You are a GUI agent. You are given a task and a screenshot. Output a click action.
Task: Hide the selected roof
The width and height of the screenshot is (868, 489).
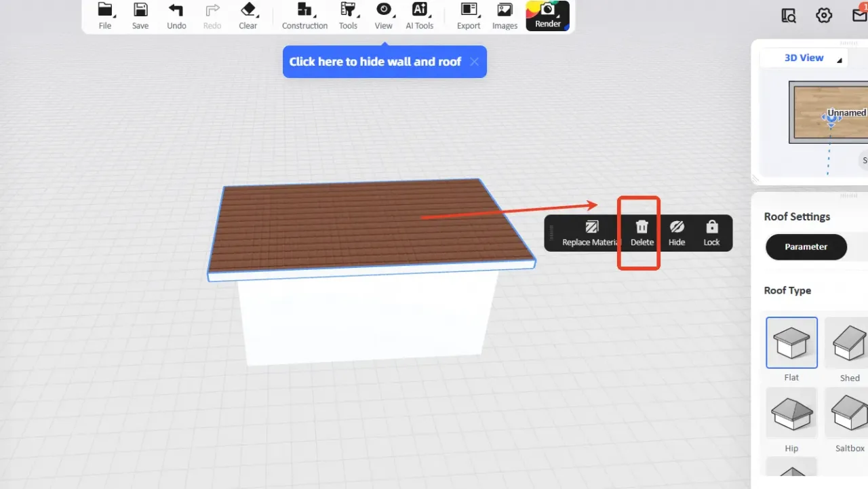coord(677,233)
